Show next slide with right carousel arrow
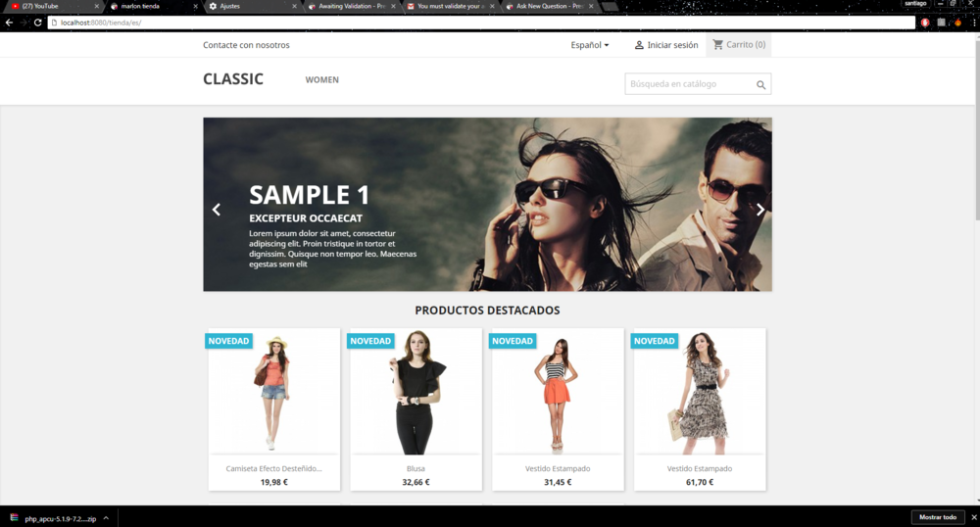This screenshot has width=980, height=527. click(x=760, y=210)
